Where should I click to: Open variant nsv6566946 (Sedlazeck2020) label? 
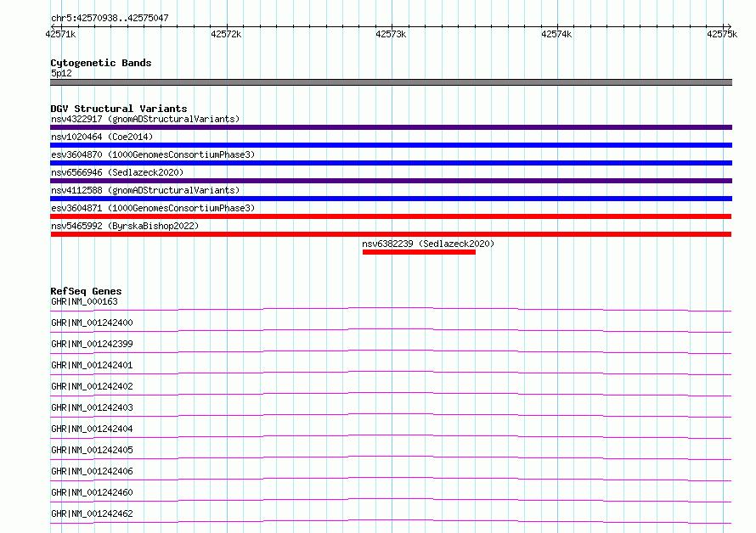[117, 172]
